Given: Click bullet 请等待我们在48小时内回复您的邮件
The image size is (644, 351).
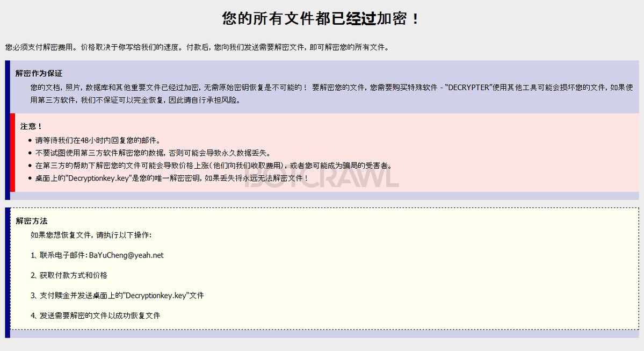Looking at the screenshot, I should 98,141.
